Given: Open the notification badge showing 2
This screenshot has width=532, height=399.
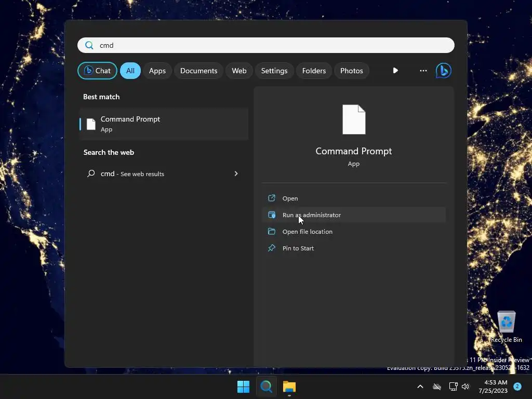Looking at the screenshot, I should tap(517, 387).
